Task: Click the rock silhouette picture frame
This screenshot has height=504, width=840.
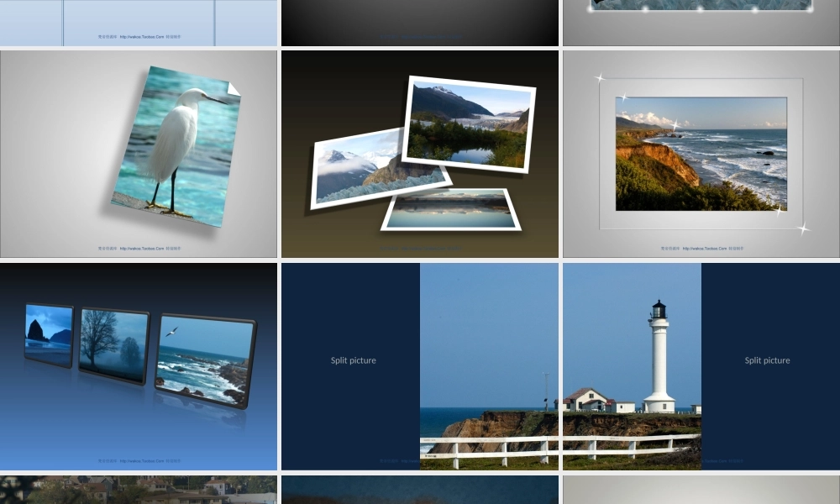Action: click(48, 333)
